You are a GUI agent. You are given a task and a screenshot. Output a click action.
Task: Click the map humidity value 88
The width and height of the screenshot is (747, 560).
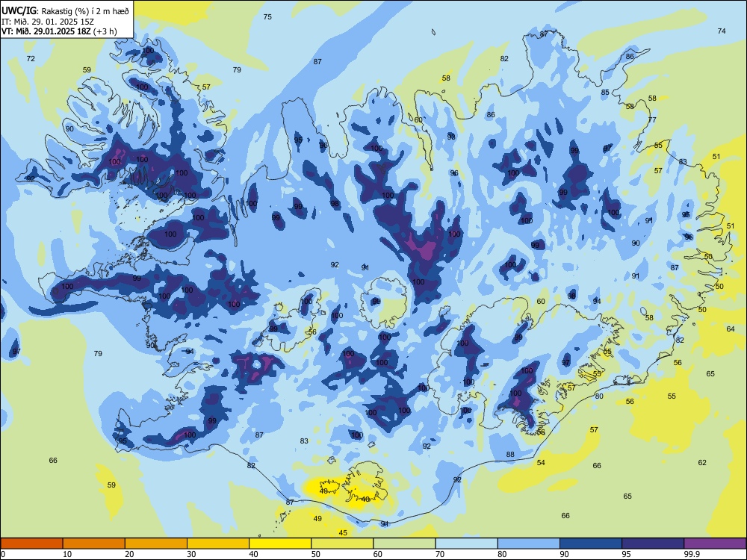(x=510, y=454)
